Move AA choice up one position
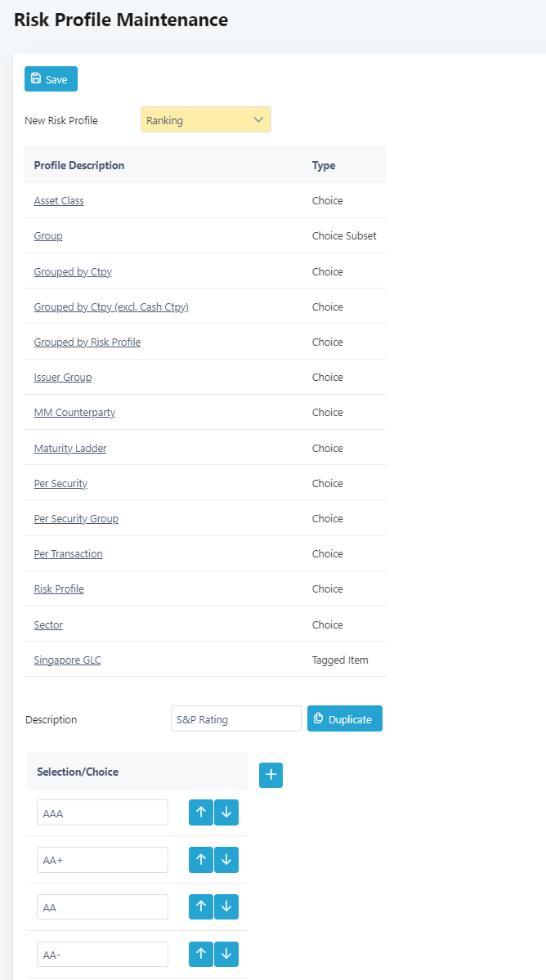Image resolution: width=546 pixels, height=980 pixels. [x=200, y=907]
